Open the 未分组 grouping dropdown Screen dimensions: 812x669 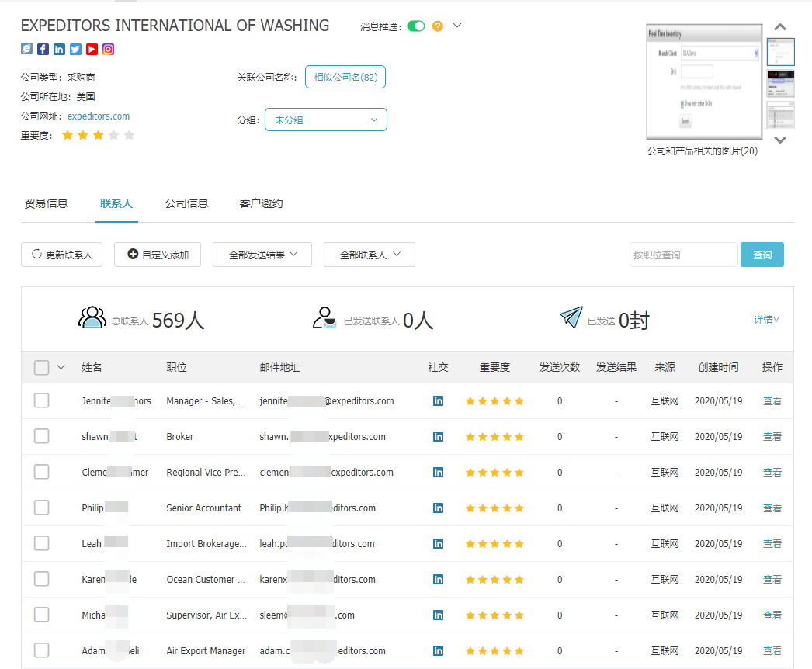pos(325,120)
